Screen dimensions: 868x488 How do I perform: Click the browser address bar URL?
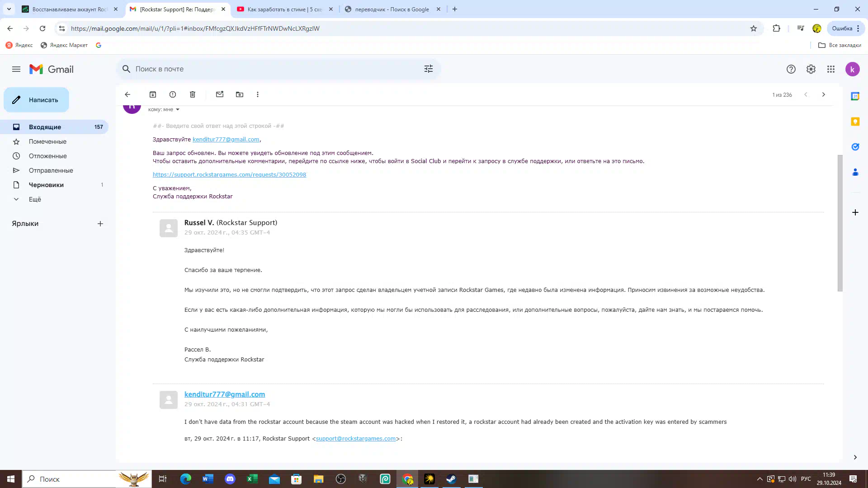pos(195,28)
